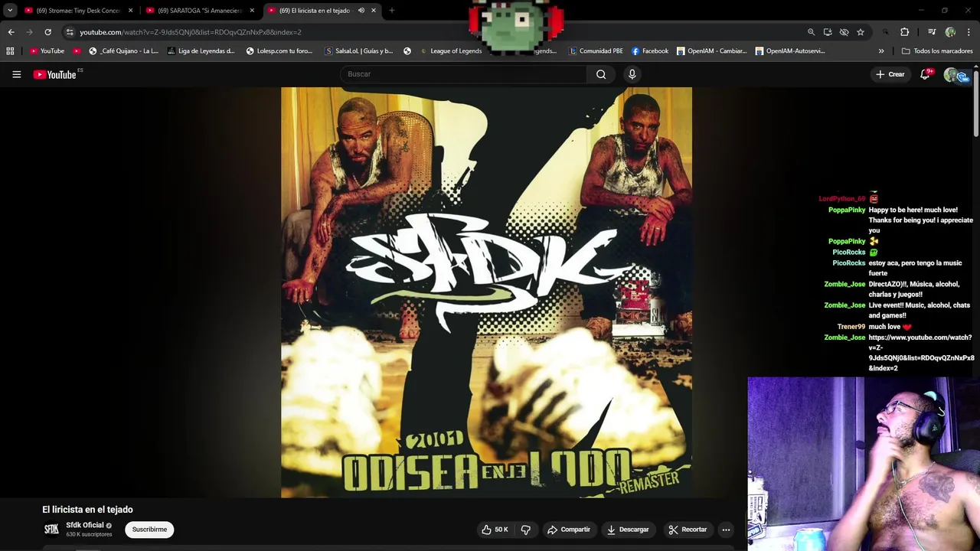Screen dimensions: 980x551
Task: Open the YouTube account avatar menu
Action: [952, 74]
